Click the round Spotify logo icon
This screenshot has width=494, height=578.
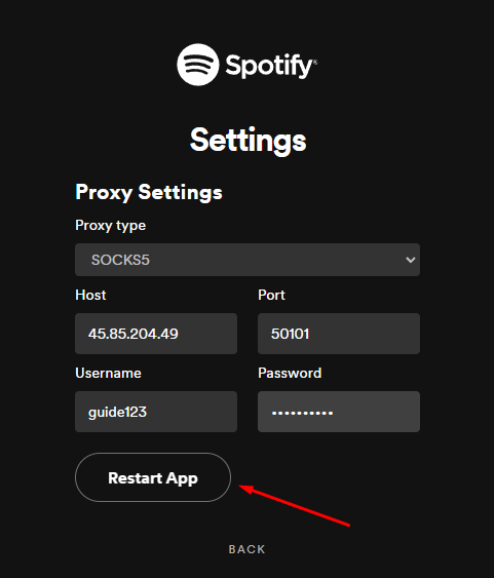(198, 65)
